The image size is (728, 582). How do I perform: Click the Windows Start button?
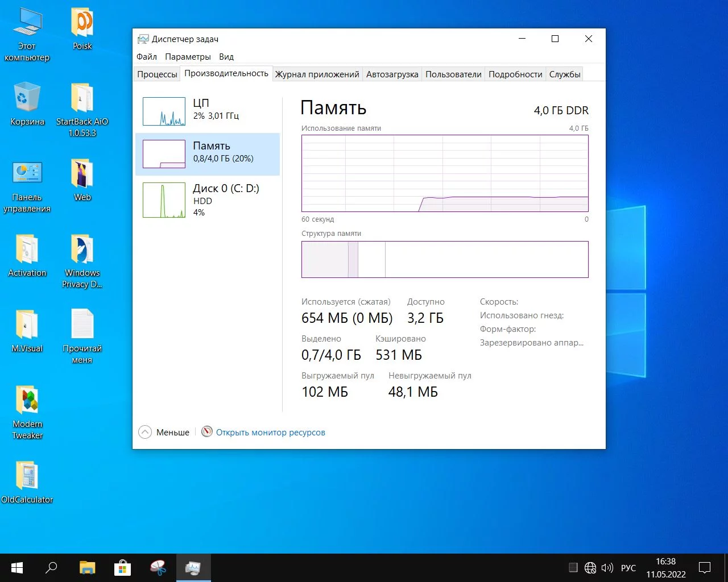tap(17, 568)
